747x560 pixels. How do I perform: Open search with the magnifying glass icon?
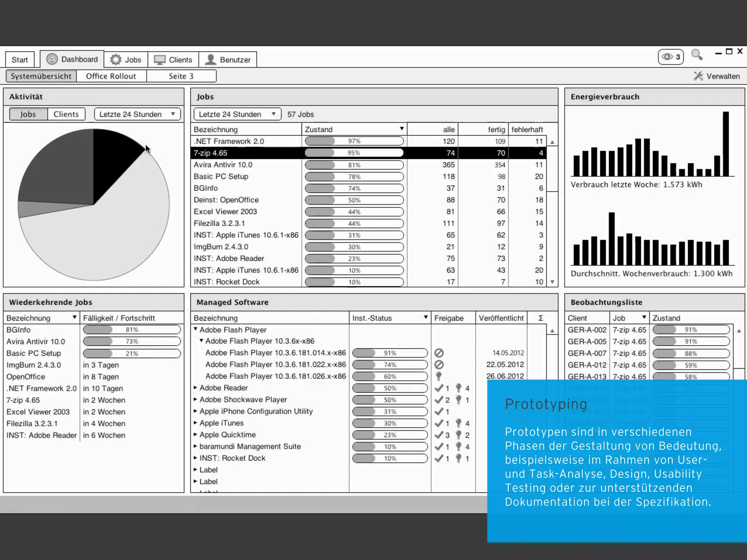coord(696,55)
